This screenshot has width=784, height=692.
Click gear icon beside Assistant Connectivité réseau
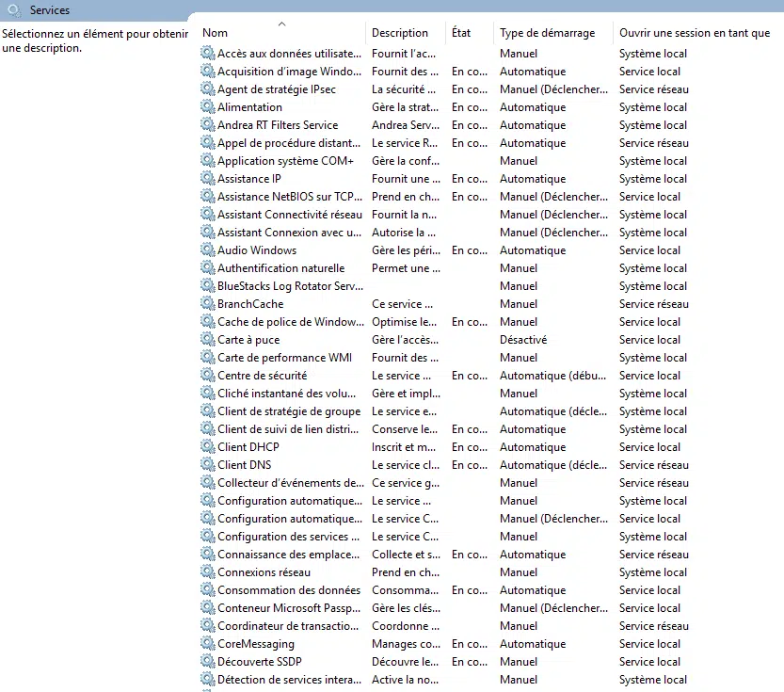coord(207,214)
